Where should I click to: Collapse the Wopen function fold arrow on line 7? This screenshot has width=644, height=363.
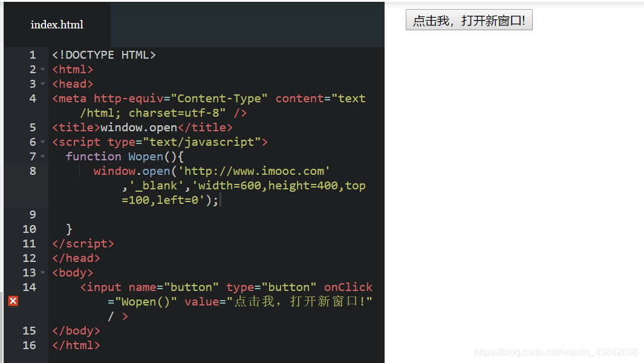pyautogui.click(x=43, y=157)
